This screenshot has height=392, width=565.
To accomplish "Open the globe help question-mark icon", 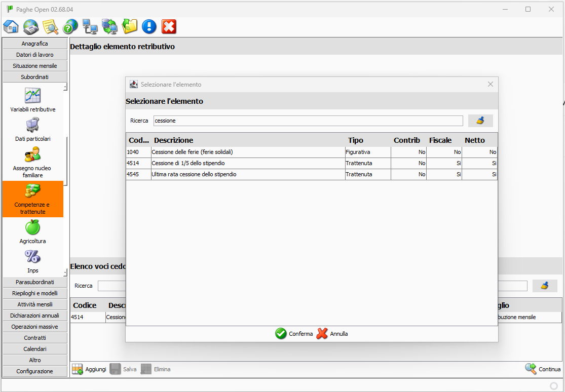I will (70, 26).
